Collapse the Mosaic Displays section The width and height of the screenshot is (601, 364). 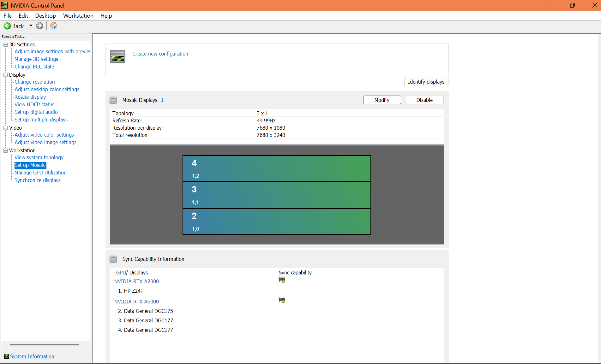coord(113,100)
